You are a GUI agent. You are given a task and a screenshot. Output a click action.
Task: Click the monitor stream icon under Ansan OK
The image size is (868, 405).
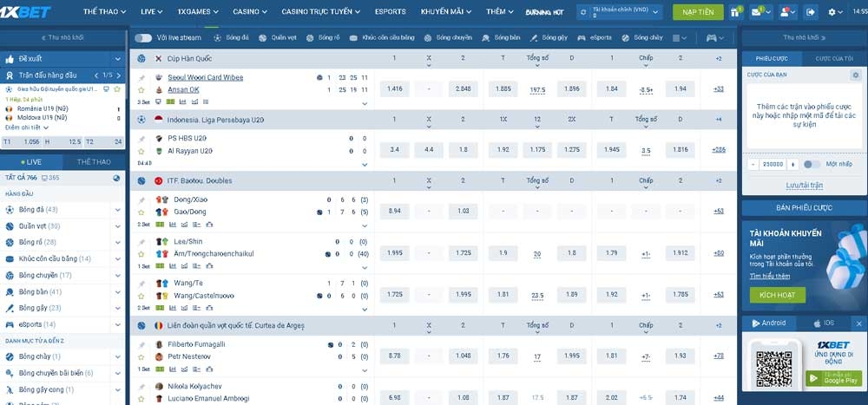click(158, 101)
